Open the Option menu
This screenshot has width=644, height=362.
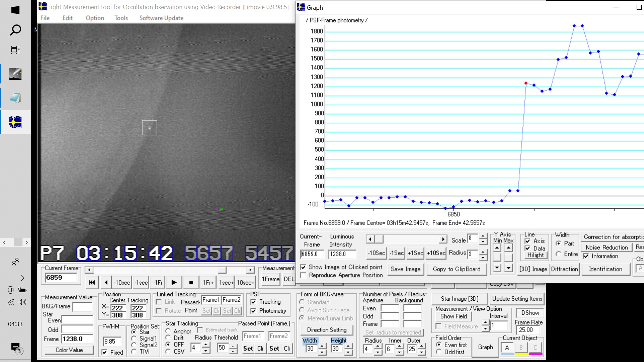95,18
